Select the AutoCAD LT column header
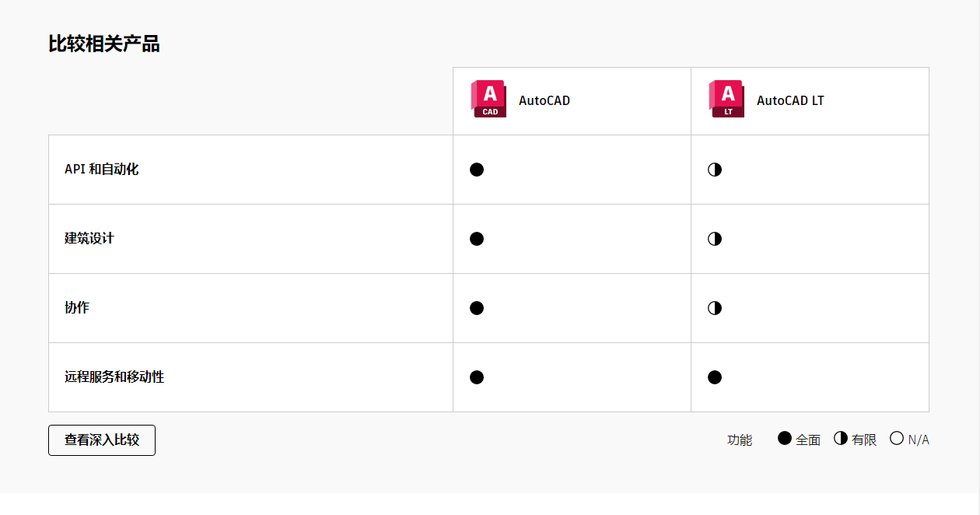The width and height of the screenshot is (980, 515). pos(789,100)
